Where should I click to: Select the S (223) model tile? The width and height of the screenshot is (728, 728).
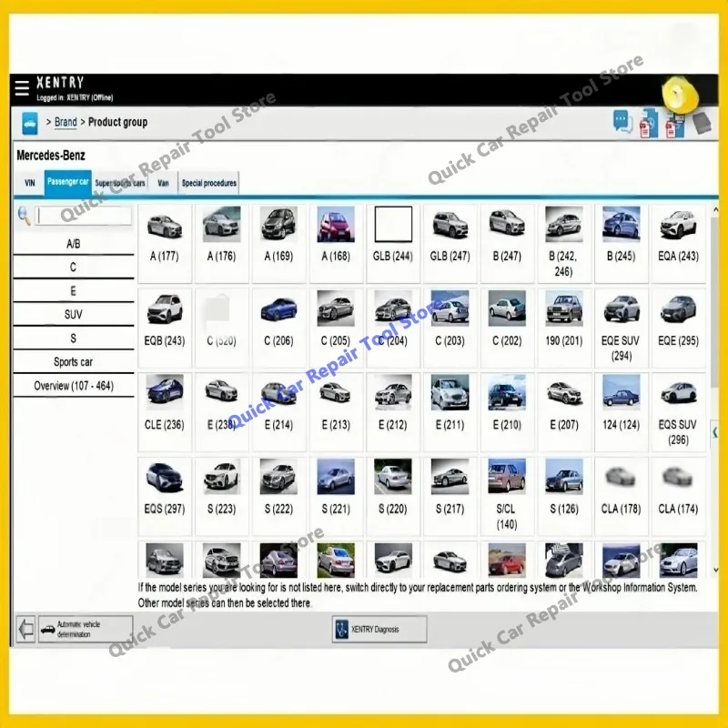(221, 496)
